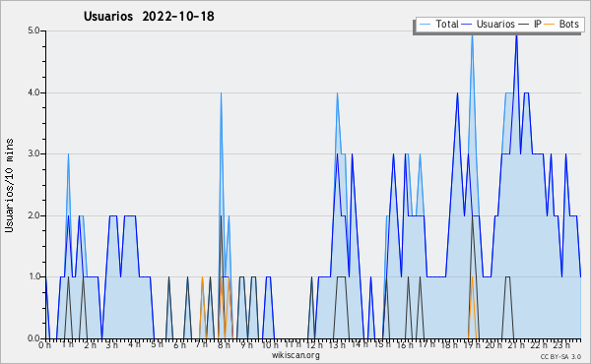Click the y-axis label 'Usuarios/10 mins'
Screen dimensions: 591x364
(x=9, y=185)
